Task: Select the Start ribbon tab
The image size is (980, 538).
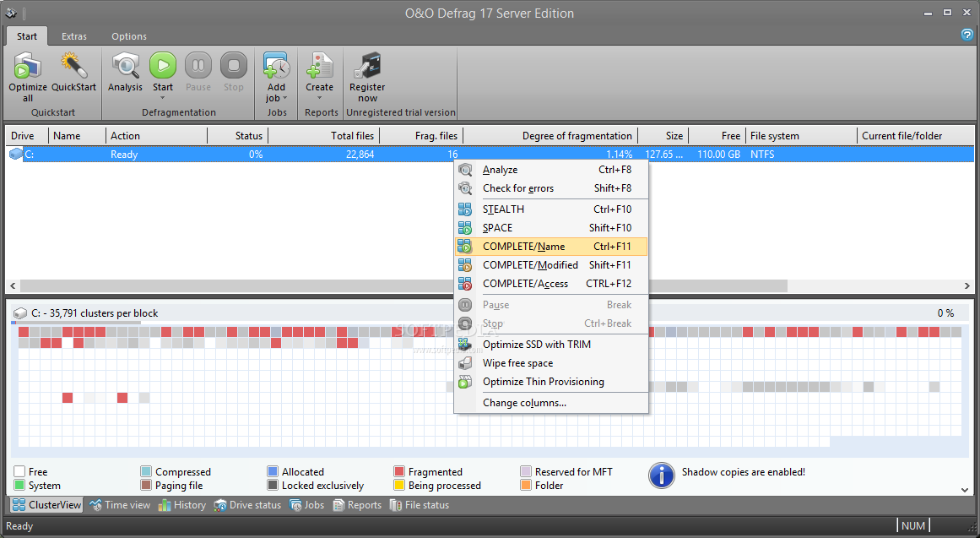Action: pos(27,36)
